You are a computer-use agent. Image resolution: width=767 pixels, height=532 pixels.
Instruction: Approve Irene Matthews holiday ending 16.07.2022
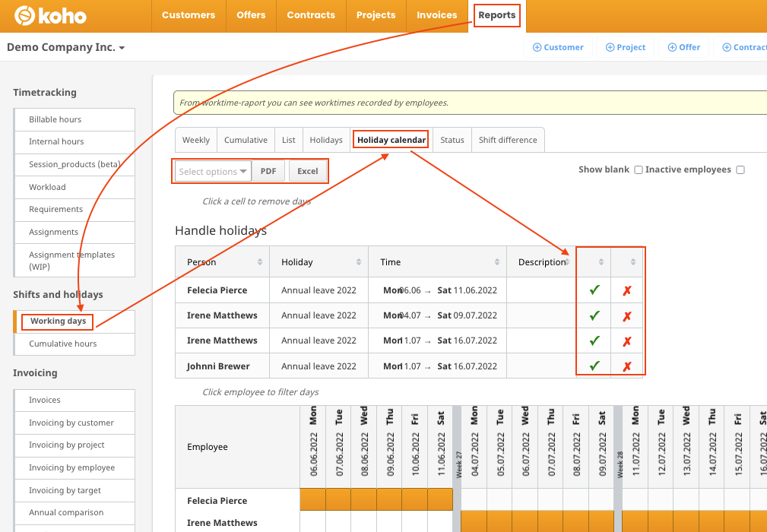(594, 340)
